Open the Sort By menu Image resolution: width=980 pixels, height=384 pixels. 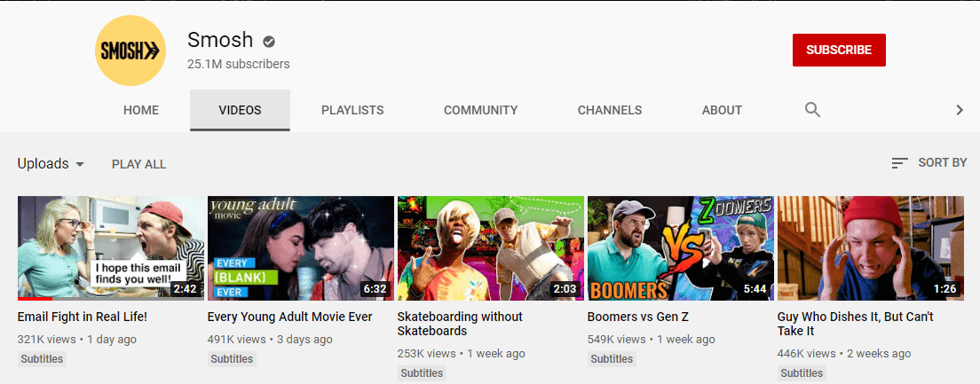tap(929, 163)
